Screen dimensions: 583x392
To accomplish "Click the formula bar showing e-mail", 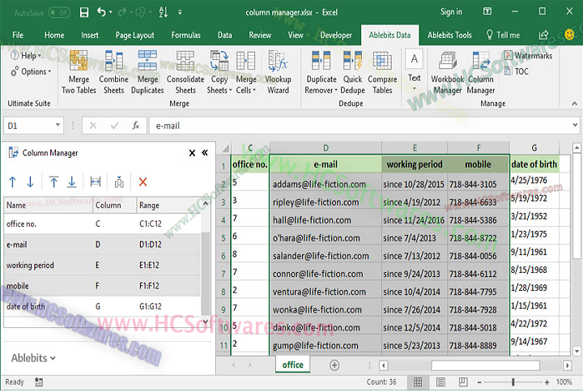I will (359, 126).
